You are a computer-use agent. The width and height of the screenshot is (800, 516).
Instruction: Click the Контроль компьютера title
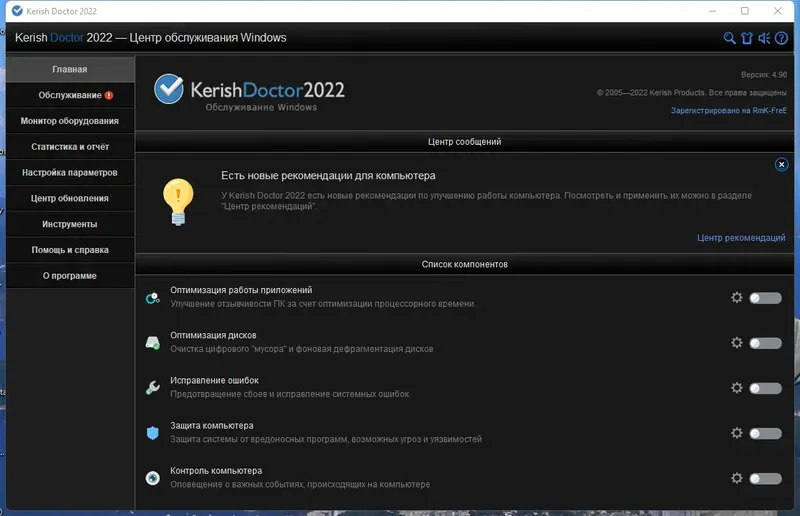(x=216, y=471)
